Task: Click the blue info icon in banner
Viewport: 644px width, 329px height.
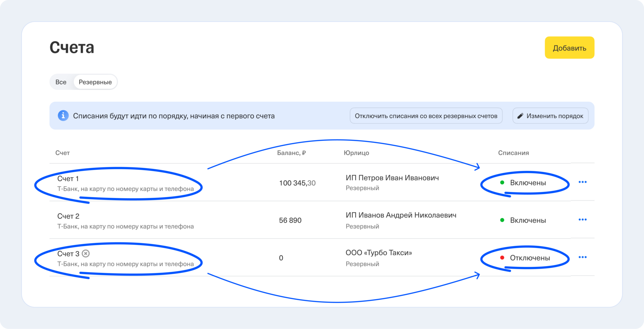Action: [63, 116]
